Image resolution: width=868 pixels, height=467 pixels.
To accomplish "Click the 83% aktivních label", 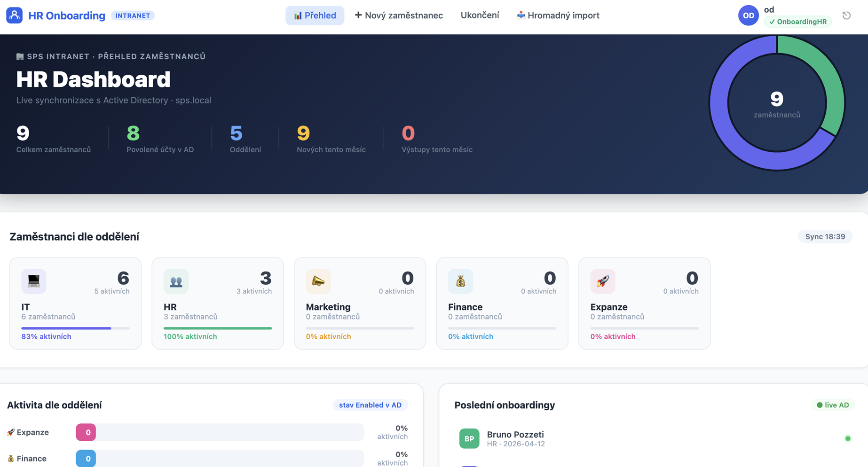I will pos(46,336).
